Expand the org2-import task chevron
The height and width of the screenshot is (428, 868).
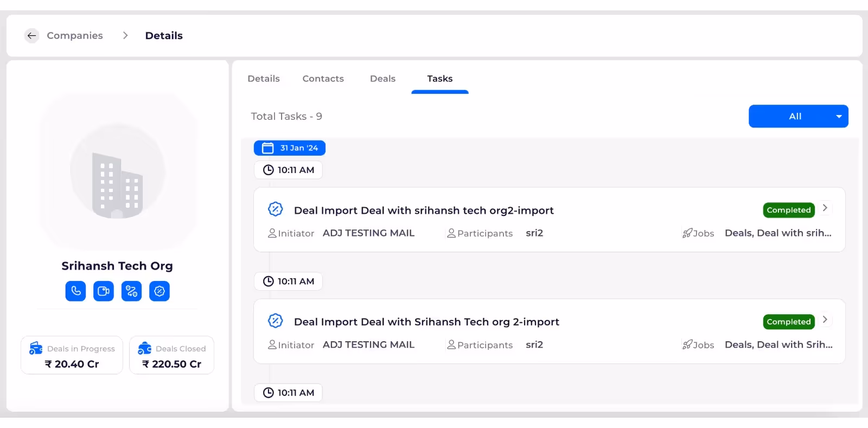pos(825,208)
